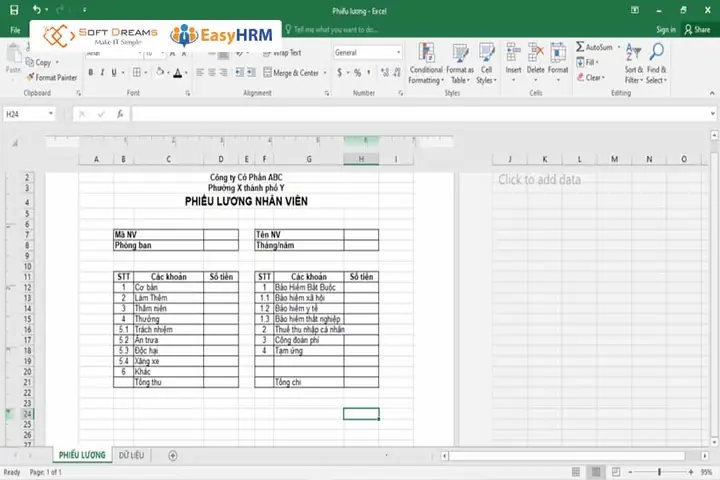The width and height of the screenshot is (720, 480).
Task: Decrease decimal places icon
Action: [x=397, y=72]
